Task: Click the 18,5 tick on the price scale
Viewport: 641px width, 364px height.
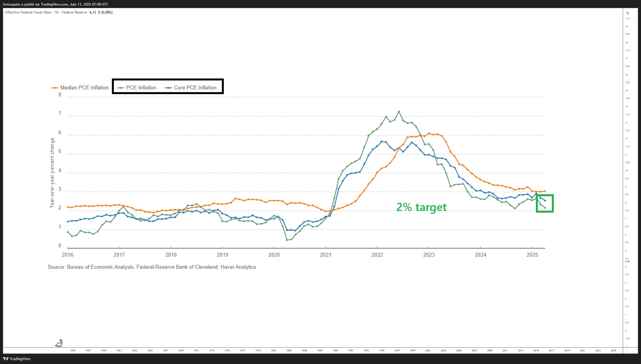Action: point(627,34)
